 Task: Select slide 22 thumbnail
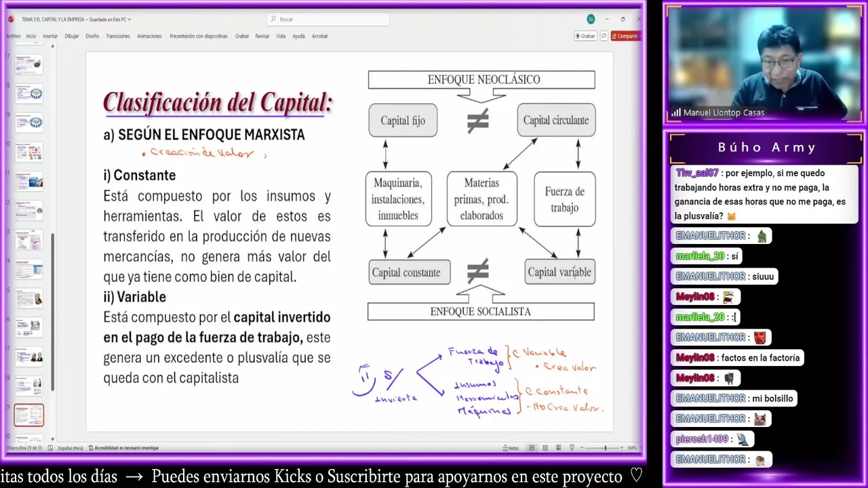[29, 210]
